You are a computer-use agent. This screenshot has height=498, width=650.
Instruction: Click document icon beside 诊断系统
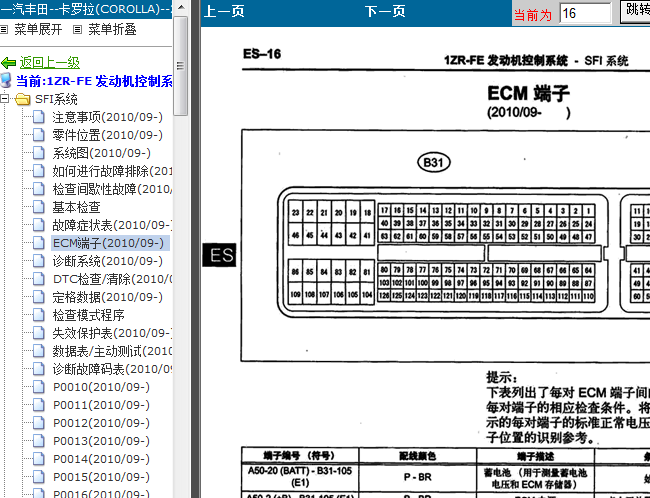(39, 261)
